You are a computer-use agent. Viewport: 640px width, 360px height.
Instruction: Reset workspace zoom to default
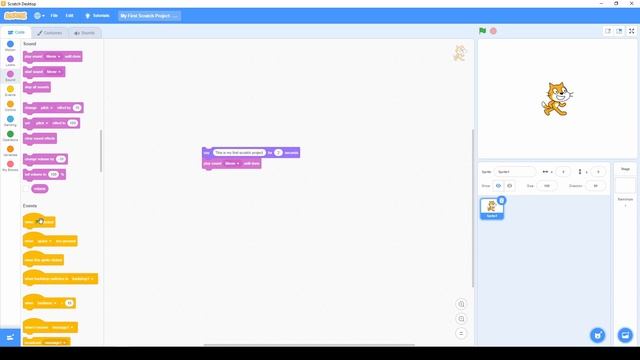461,333
